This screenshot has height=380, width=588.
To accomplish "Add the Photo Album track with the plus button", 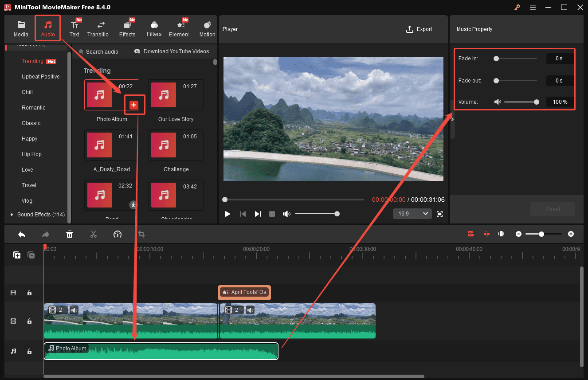I will 134,105.
